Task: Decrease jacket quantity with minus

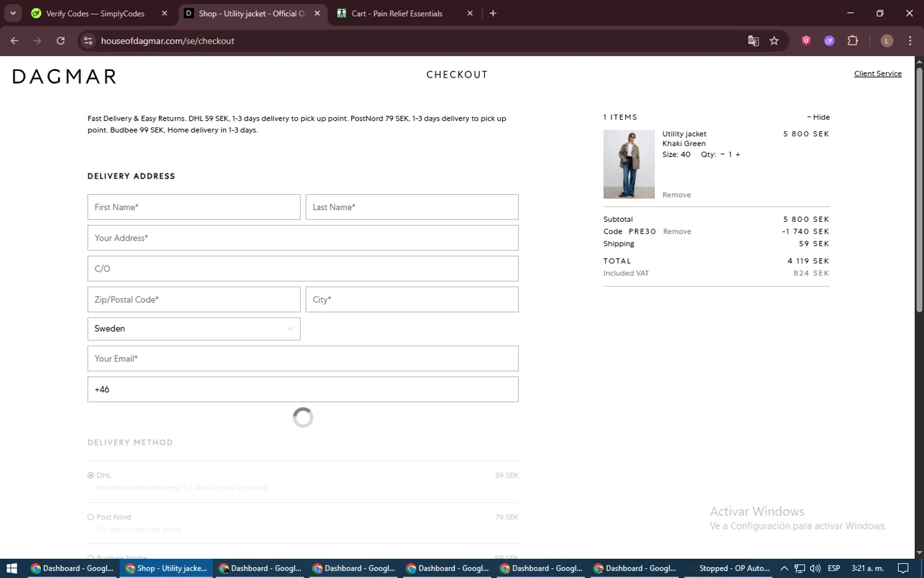Action: click(723, 155)
